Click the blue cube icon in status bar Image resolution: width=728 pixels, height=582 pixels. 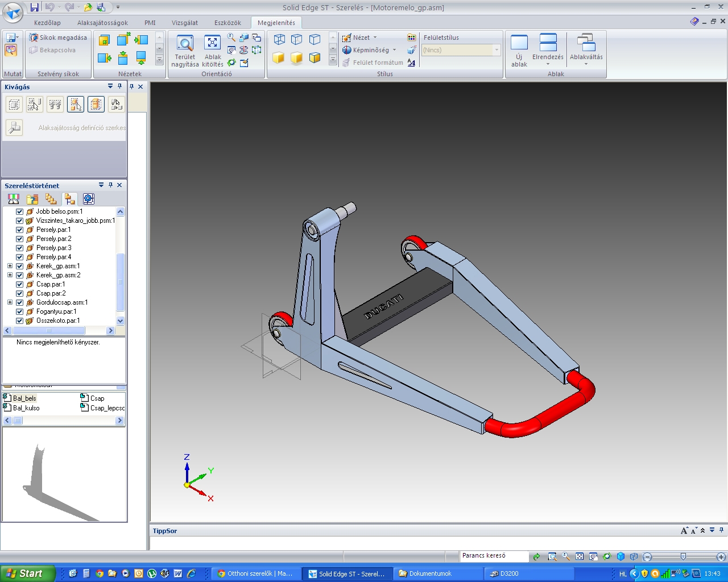[621, 556]
